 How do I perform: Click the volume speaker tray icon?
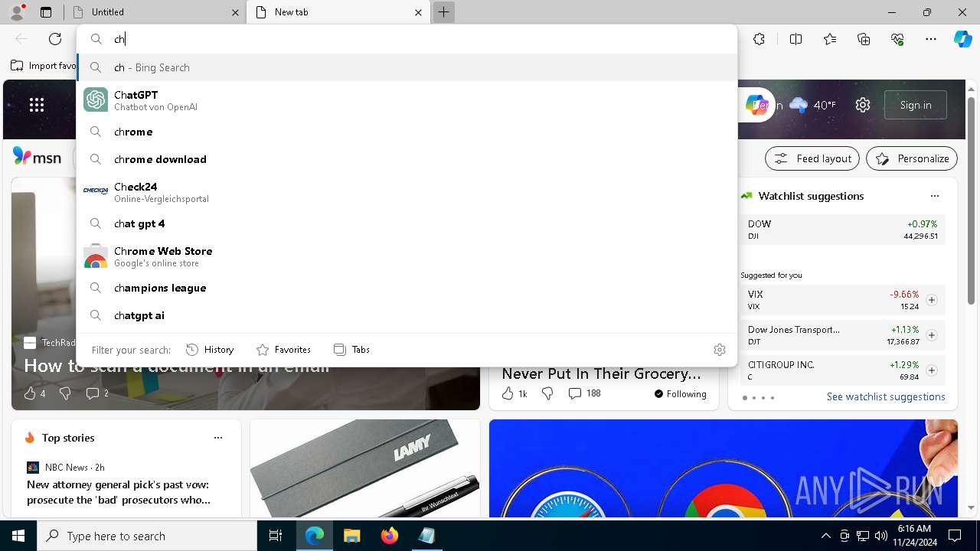point(880,536)
